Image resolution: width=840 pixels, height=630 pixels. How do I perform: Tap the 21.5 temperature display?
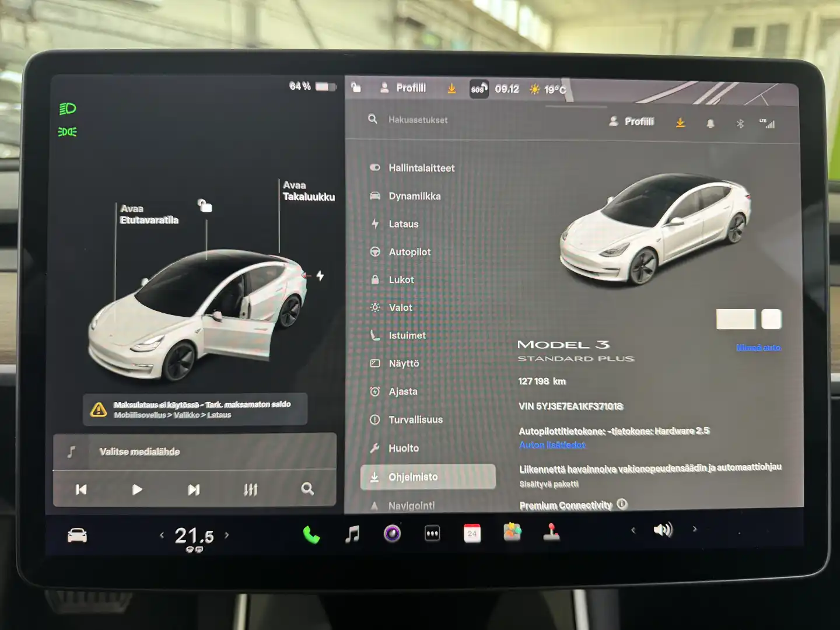click(194, 535)
